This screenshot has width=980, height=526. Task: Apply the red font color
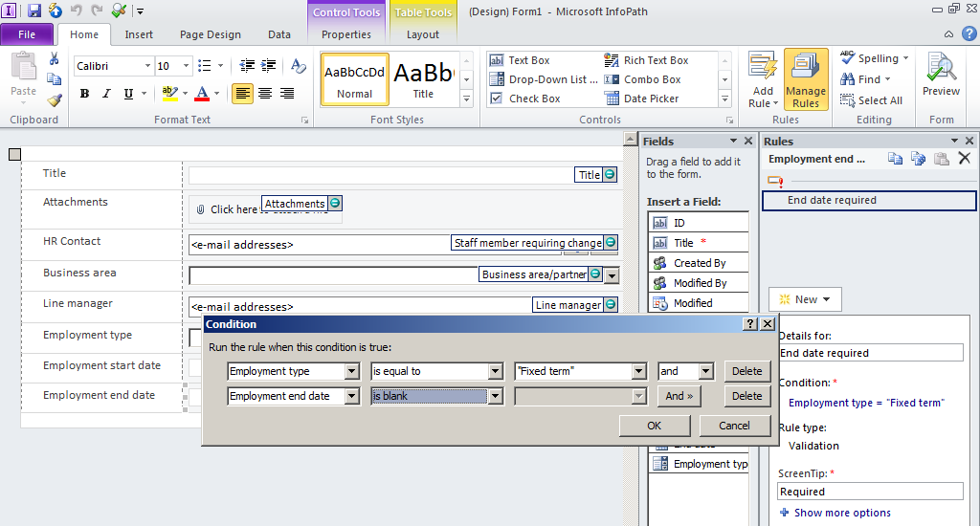[202, 94]
